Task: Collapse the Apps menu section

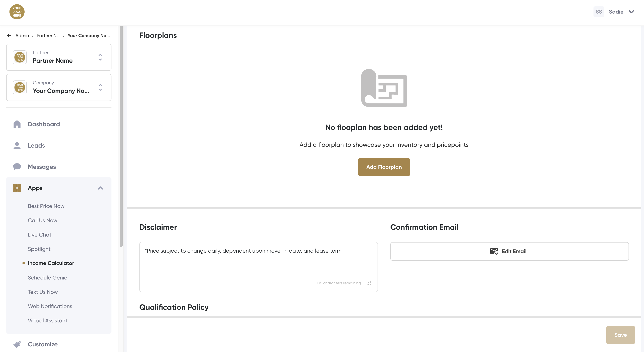Action: pyautogui.click(x=100, y=188)
